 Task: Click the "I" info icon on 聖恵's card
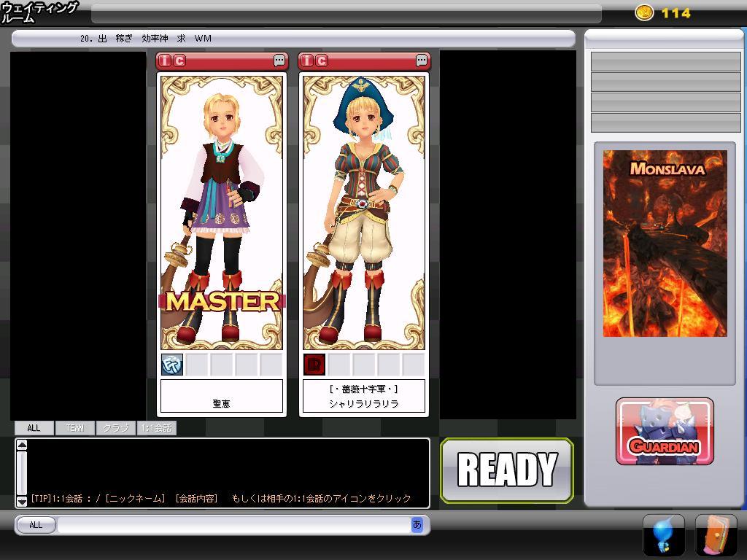[166, 61]
